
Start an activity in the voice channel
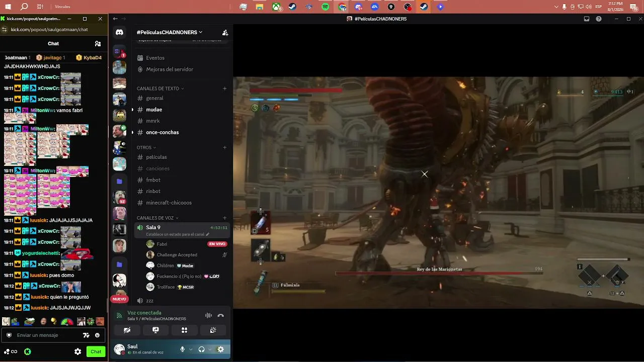click(184, 330)
